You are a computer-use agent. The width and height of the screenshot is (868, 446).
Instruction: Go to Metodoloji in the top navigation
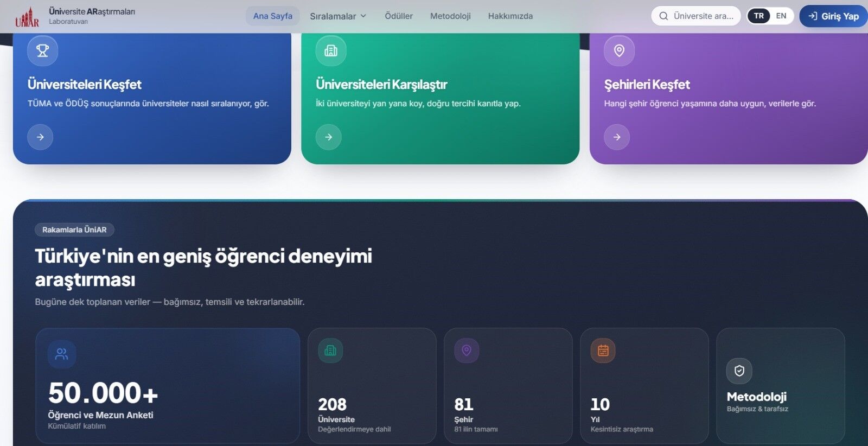450,16
